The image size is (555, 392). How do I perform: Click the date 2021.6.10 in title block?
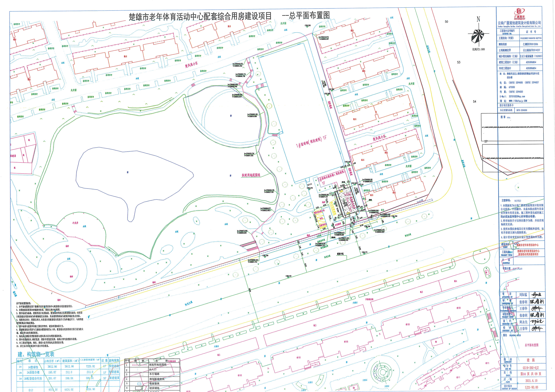point(532,381)
